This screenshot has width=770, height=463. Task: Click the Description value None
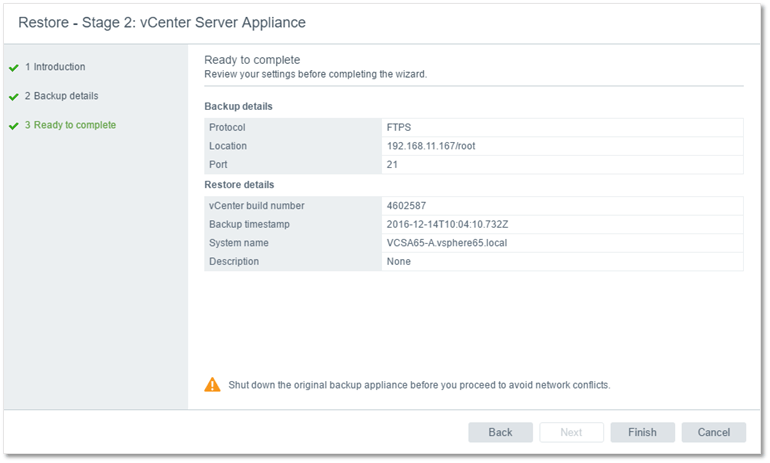click(x=398, y=262)
